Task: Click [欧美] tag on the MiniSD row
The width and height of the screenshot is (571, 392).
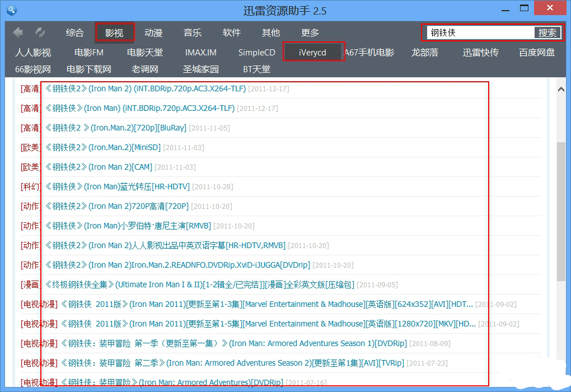Action: [31, 147]
